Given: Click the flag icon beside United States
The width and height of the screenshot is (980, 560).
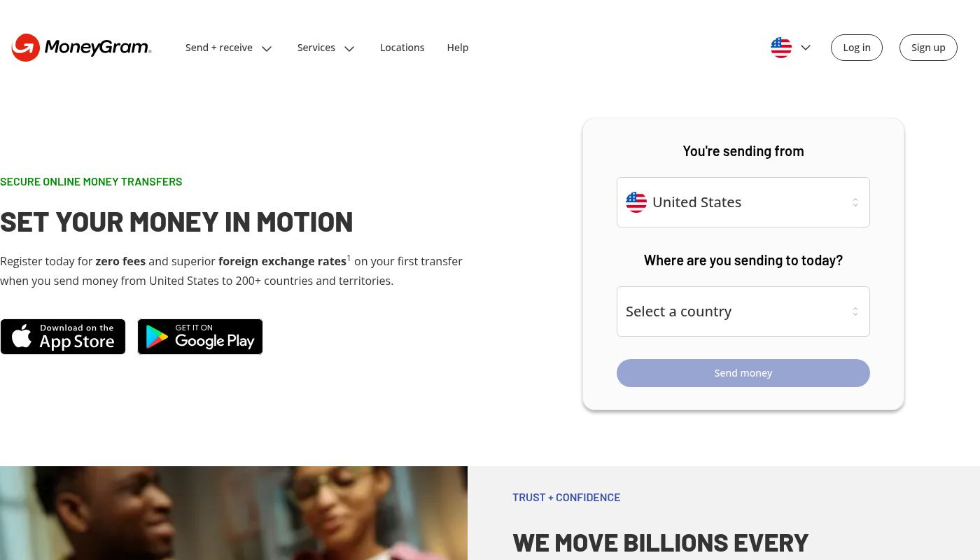Looking at the screenshot, I should tap(636, 202).
